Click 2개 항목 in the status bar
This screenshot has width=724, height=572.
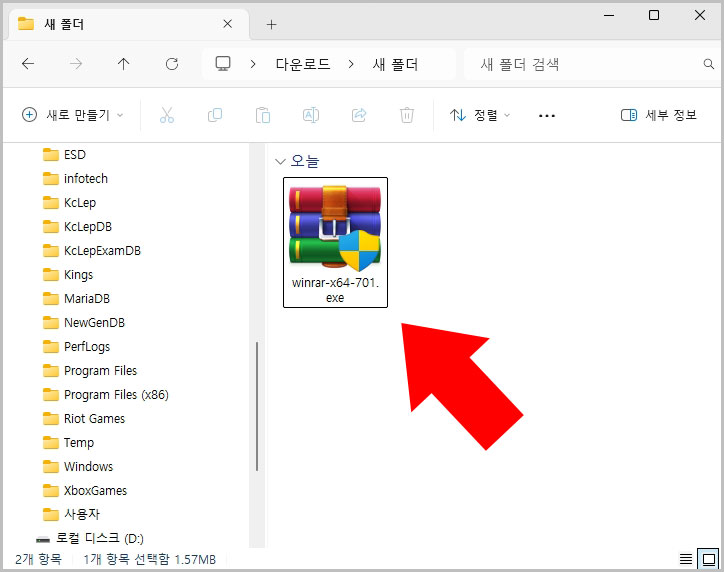point(38,560)
